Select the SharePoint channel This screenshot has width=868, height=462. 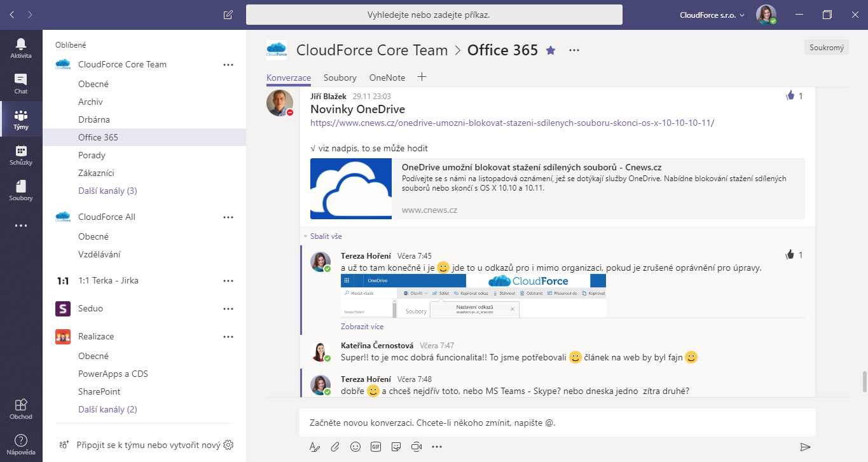point(99,391)
